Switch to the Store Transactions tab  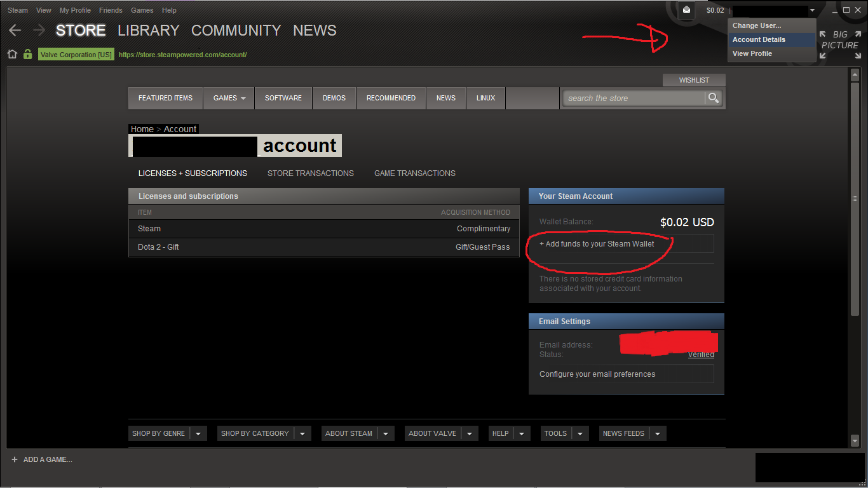tap(311, 173)
